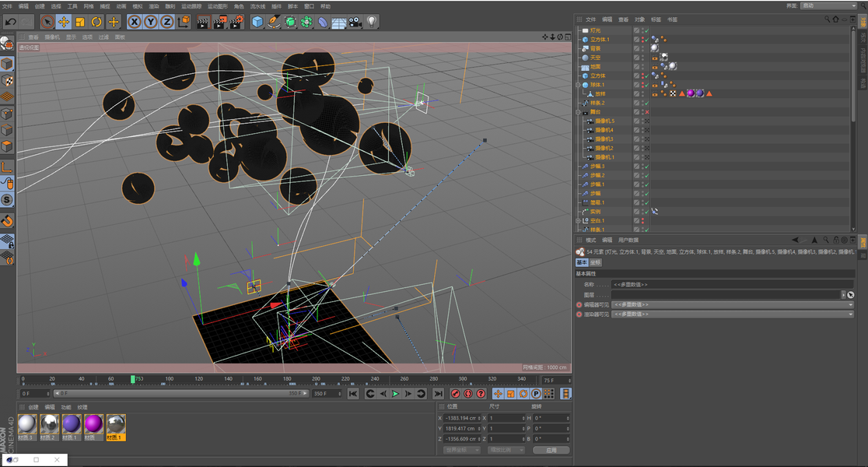Toggle the green check for 步幅.3

click(x=646, y=167)
